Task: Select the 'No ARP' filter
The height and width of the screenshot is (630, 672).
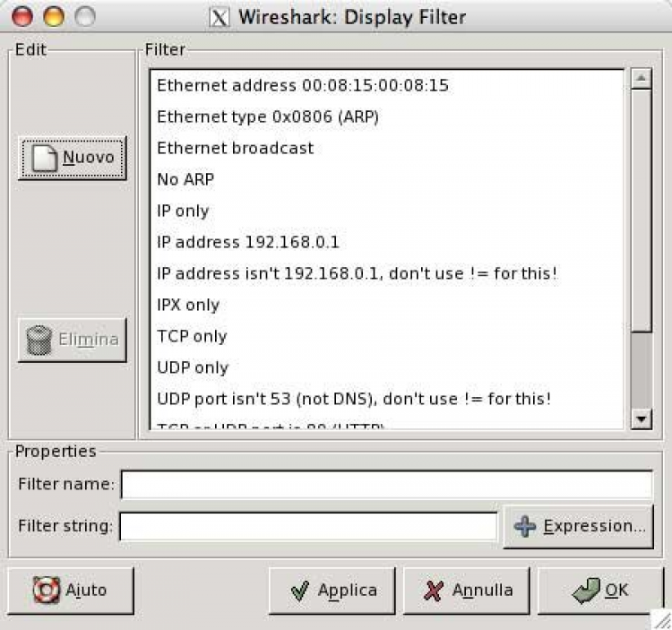Action: 386,179
